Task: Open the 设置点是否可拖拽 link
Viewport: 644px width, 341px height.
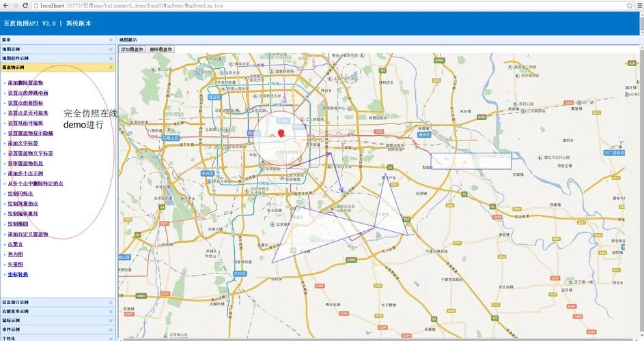Action: [x=28, y=113]
